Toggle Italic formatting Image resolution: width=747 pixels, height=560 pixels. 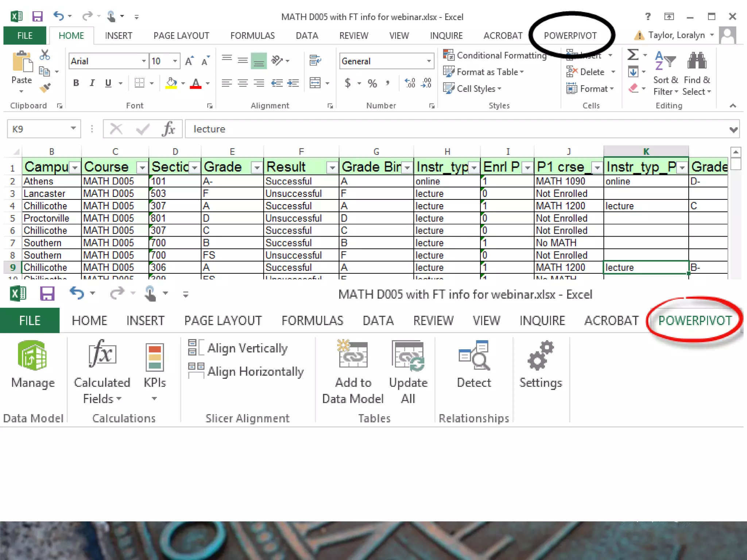pyautogui.click(x=92, y=83)
